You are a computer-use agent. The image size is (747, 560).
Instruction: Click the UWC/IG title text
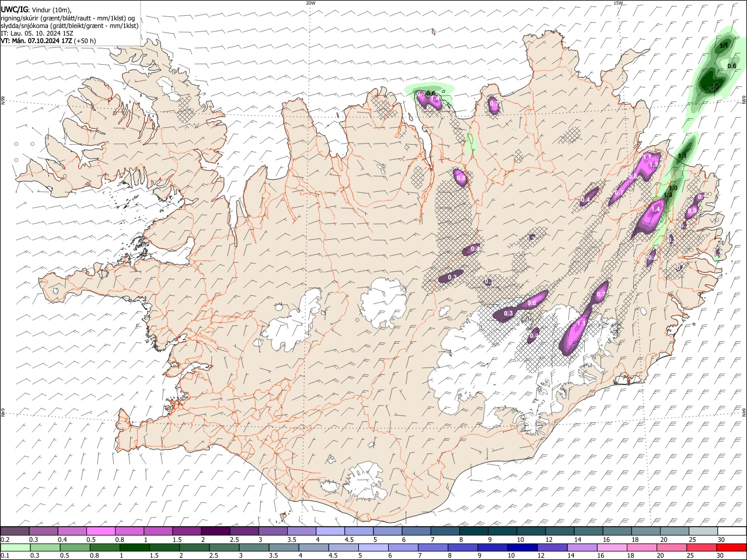14,9
